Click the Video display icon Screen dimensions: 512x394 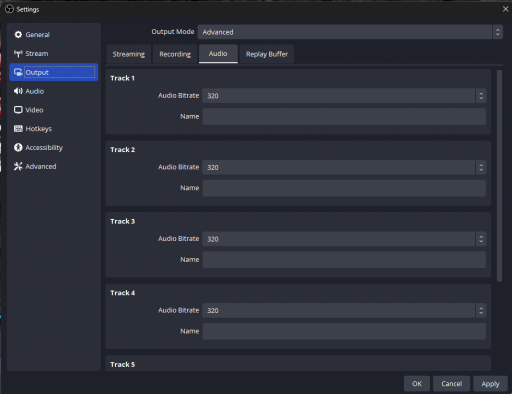click(x=18, y=110)
